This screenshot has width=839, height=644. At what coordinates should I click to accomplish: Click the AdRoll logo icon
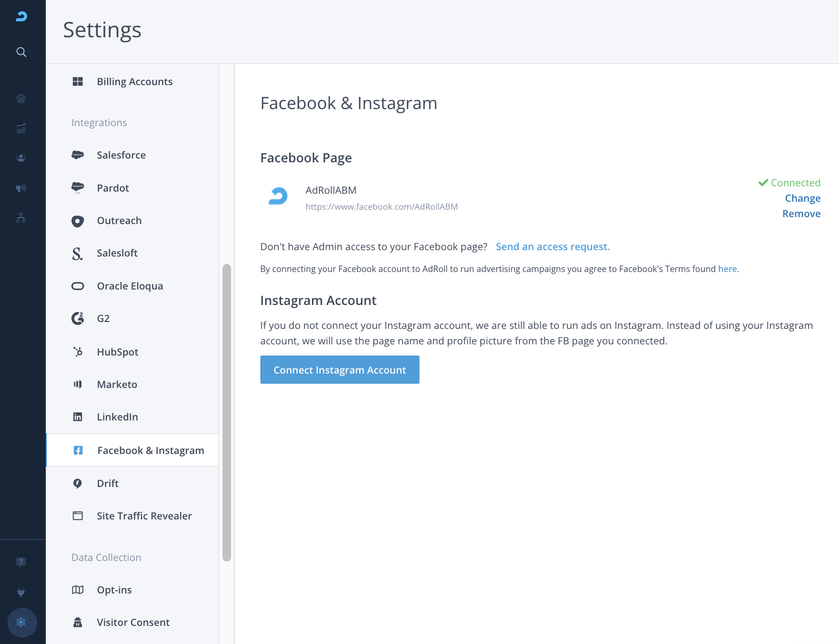21,16
